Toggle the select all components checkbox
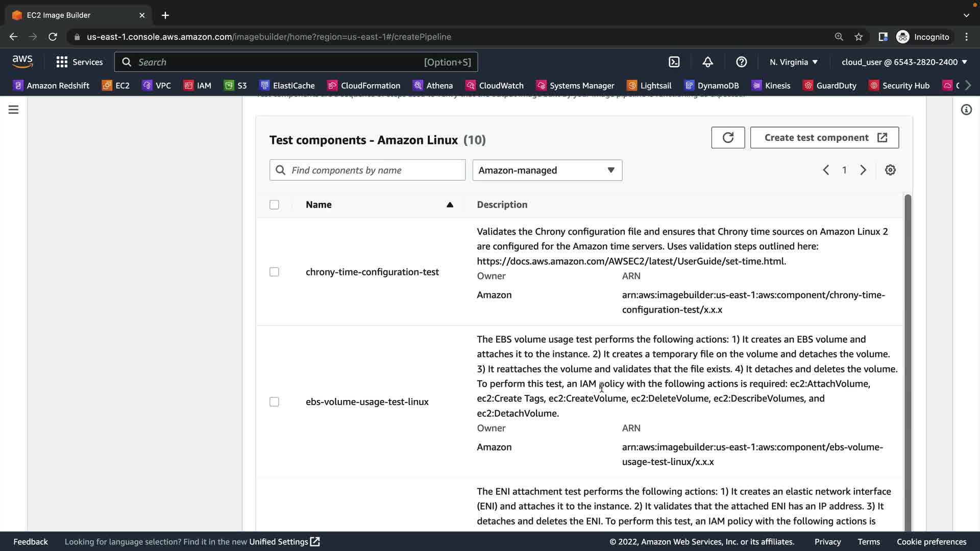The height and width of the screenshot is (551, 980). pyautogui.click(x=274, y=205)
